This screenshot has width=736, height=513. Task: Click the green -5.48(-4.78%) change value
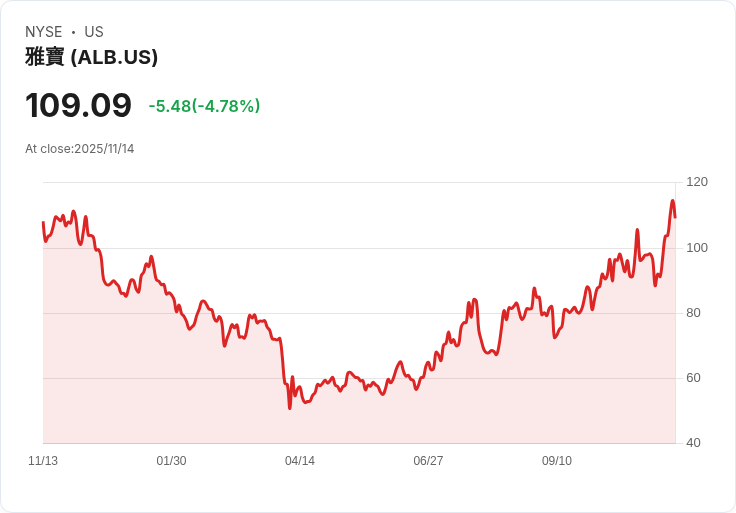click(x=204, y=106)
